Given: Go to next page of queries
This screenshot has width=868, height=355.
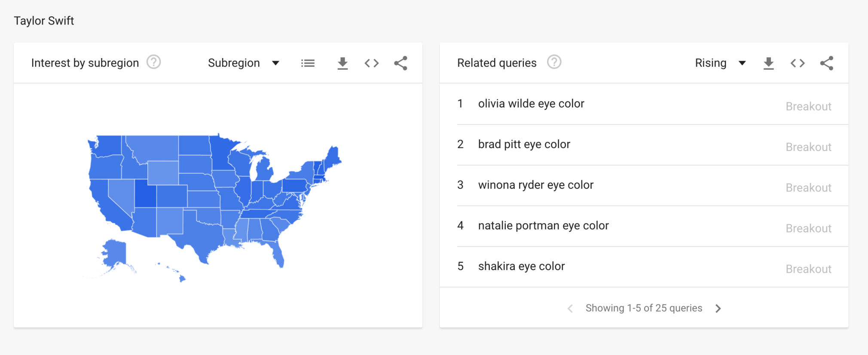Looking at the screenshot, I should click(x=718, y=309).
